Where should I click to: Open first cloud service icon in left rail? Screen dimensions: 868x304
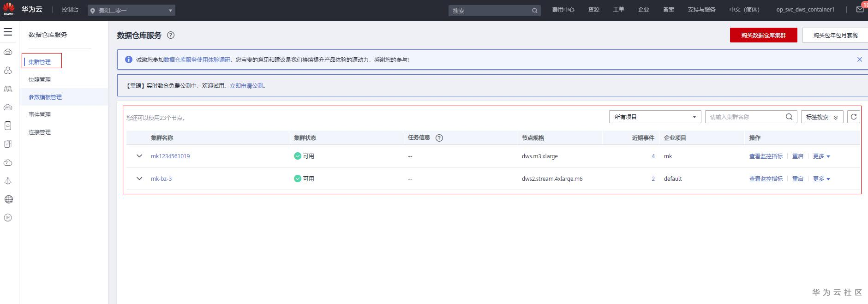(x=8, y=52)
